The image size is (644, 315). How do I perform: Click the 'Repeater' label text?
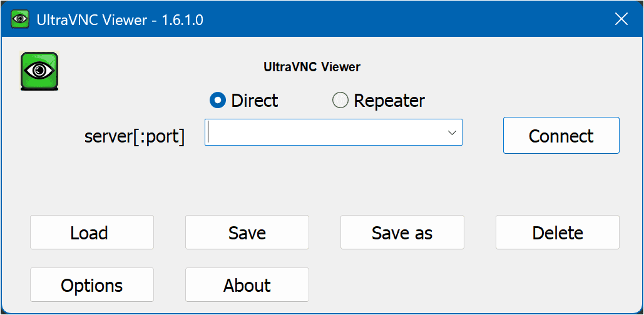tap(389, 101)
